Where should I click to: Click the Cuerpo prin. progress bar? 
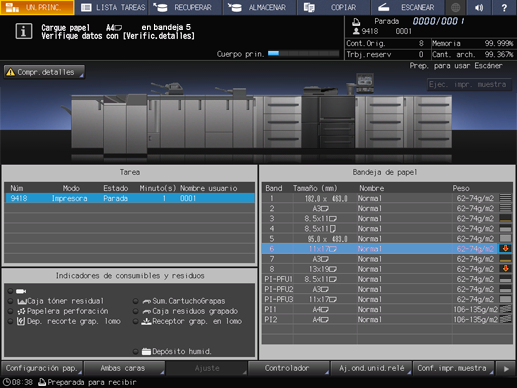[x=303, y=54]
